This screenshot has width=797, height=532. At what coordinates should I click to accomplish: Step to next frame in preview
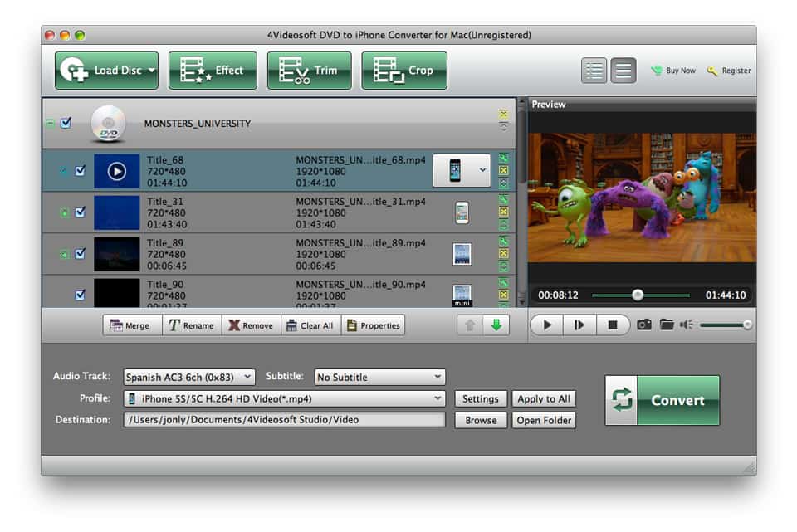pos(579,325)
